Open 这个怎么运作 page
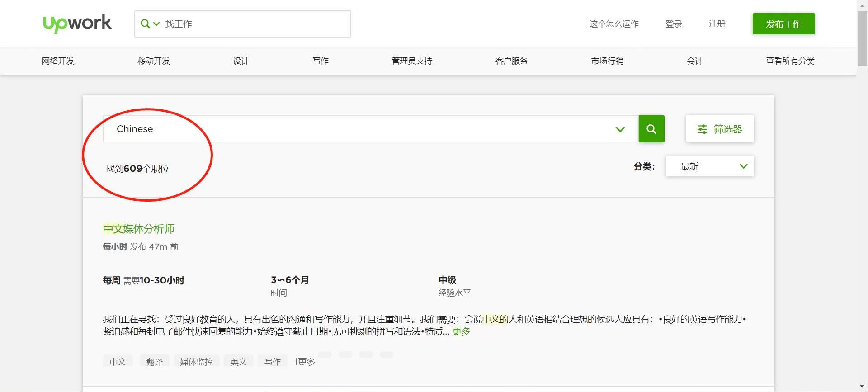The width and height of the screenshot is (868, 392). tap(613, 24)
